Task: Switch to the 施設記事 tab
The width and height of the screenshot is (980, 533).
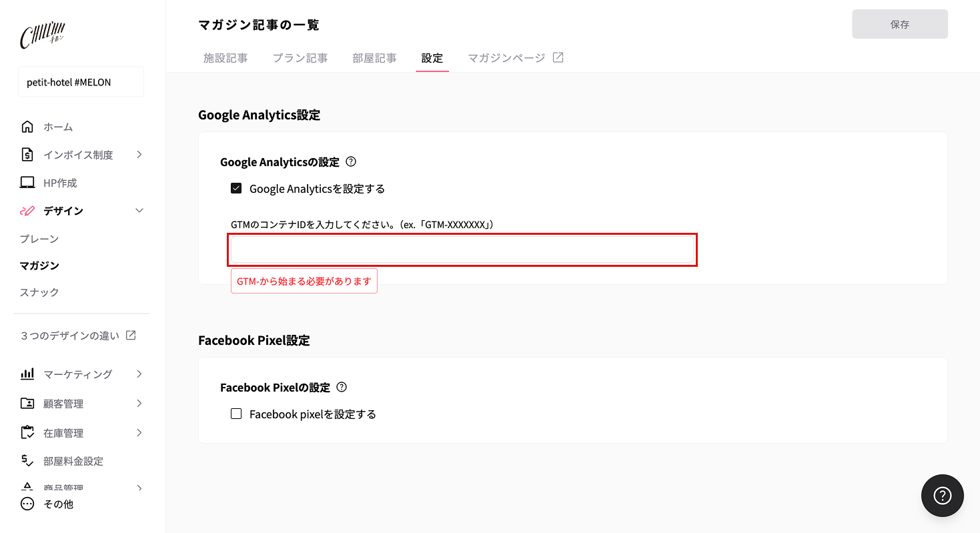Action: coord(225,58)
